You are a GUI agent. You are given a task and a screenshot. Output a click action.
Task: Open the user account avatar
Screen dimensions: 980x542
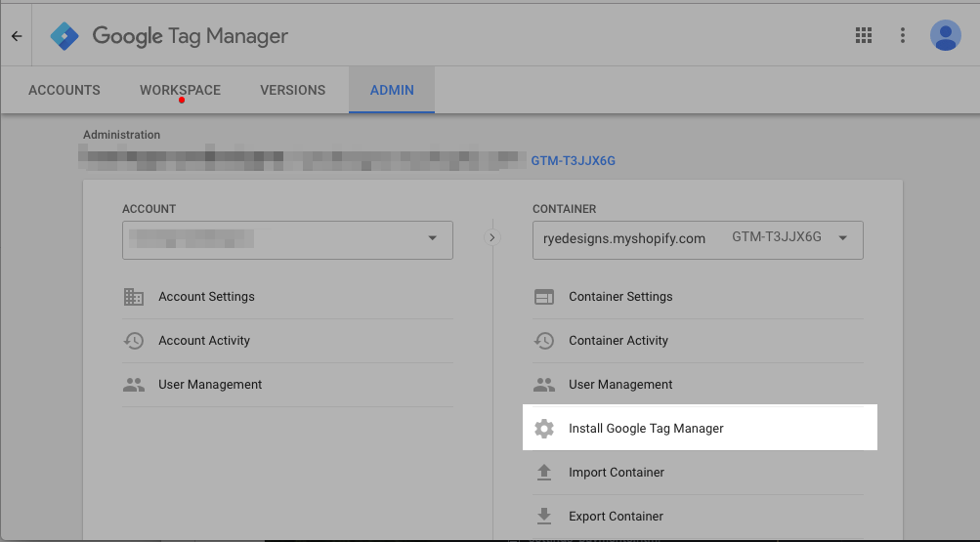pyautogui.click(x=946, y=35)
